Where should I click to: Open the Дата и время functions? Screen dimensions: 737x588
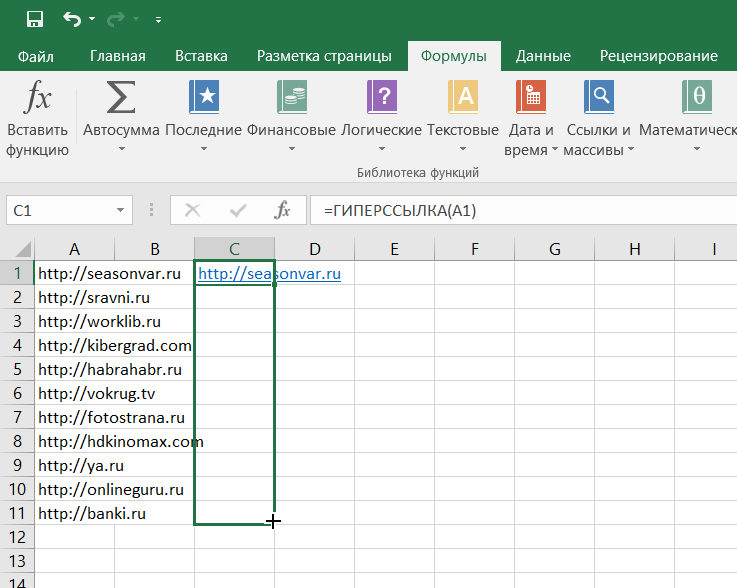click(531, 118)
